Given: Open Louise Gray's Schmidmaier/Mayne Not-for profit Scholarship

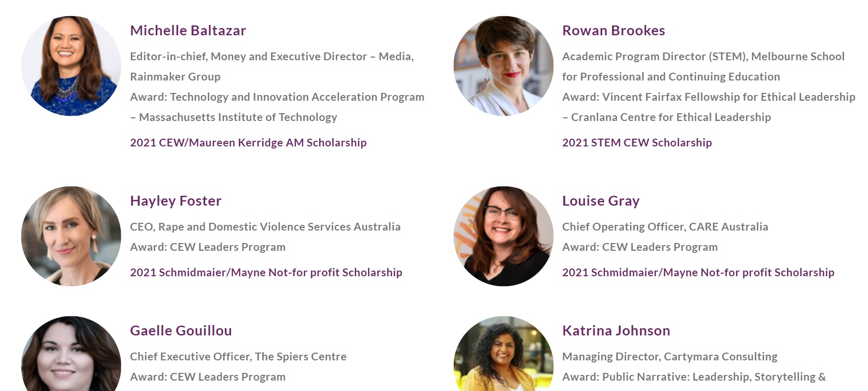Looking at the screenshot, I should click(698, 273).
